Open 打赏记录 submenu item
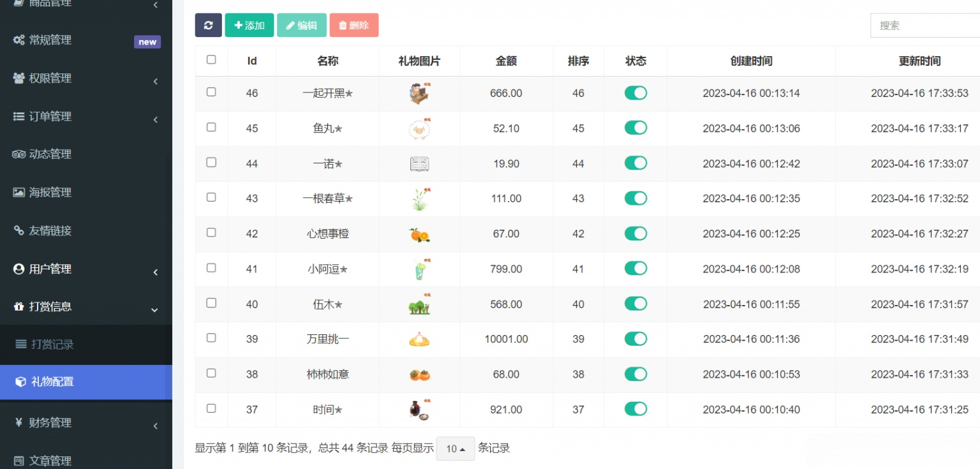 (86, 345)
